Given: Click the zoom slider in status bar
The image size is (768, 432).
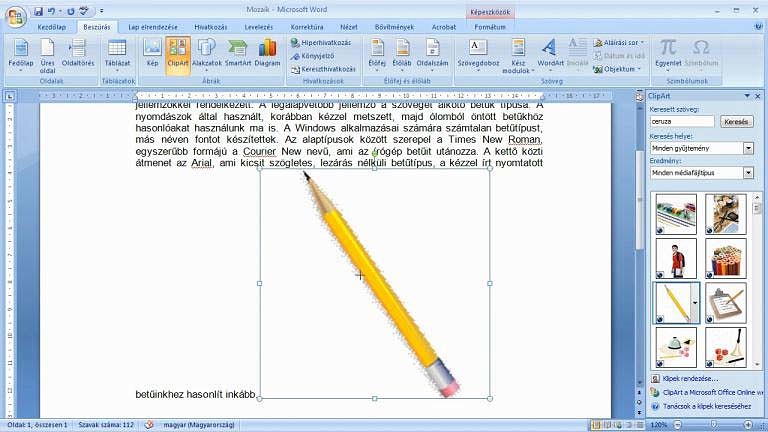Looking at the screenshot, I should (x=713, y=425).
